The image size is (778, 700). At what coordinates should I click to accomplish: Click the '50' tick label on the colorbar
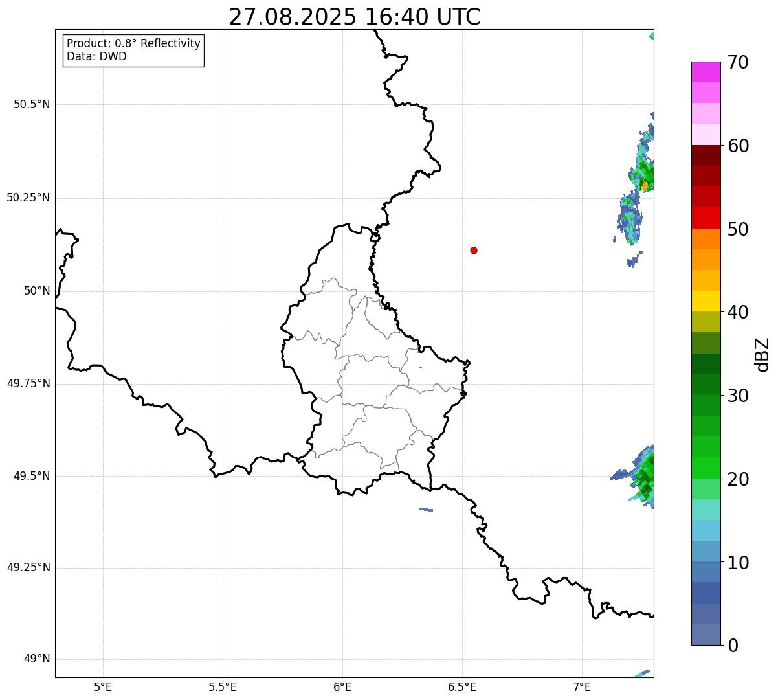click(x=738, y=229)
